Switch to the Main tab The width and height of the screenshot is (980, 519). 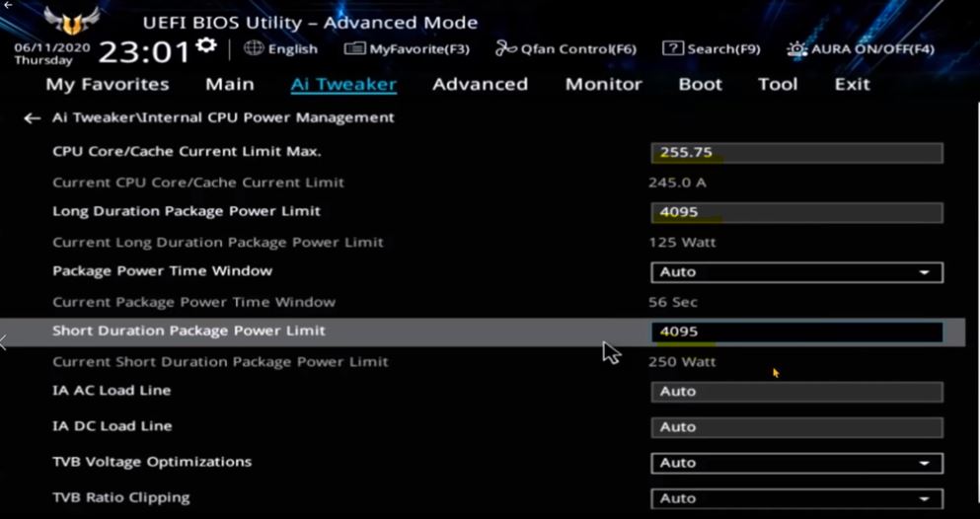(x=230, y=84)
